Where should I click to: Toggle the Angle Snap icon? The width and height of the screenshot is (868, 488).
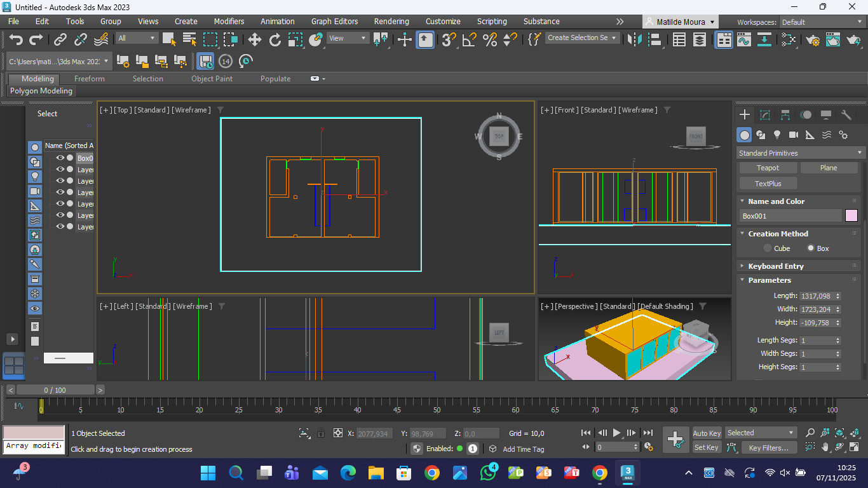point(469,39)
